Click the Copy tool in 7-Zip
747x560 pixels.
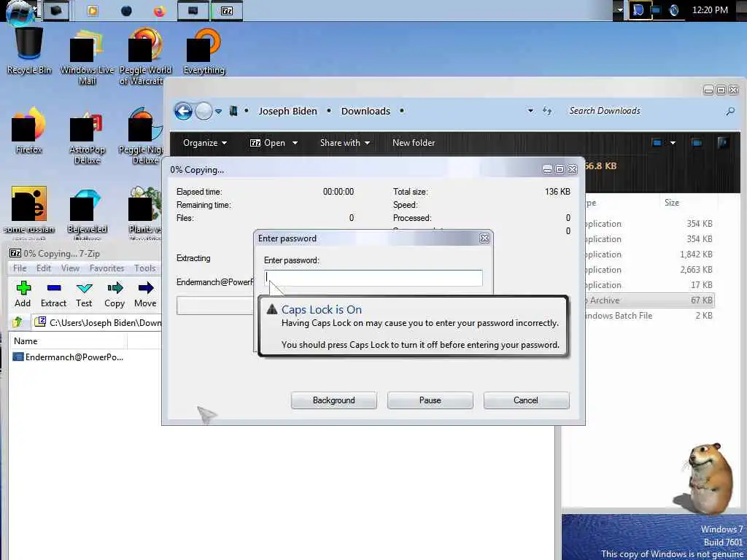tap(115, 295)
